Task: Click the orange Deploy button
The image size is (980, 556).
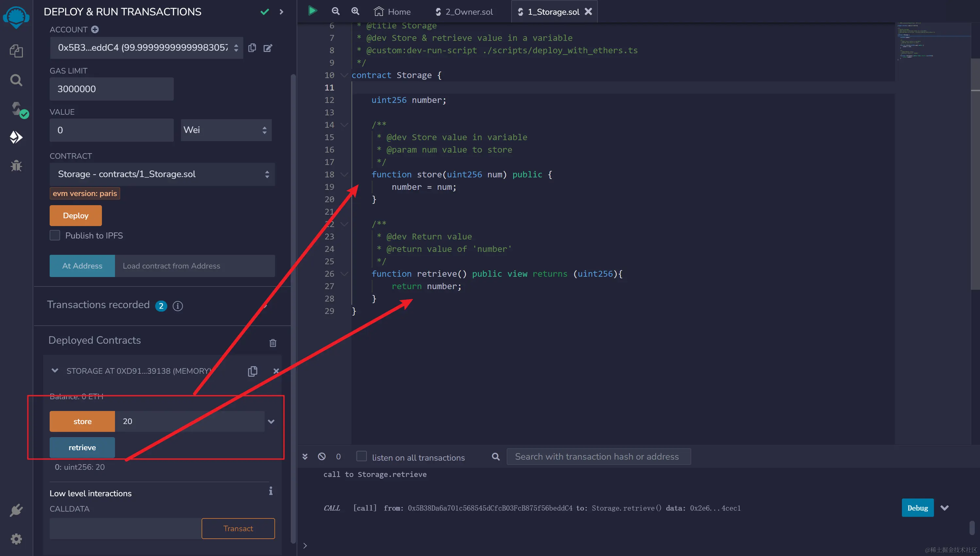Action: (x=75, y=215)
